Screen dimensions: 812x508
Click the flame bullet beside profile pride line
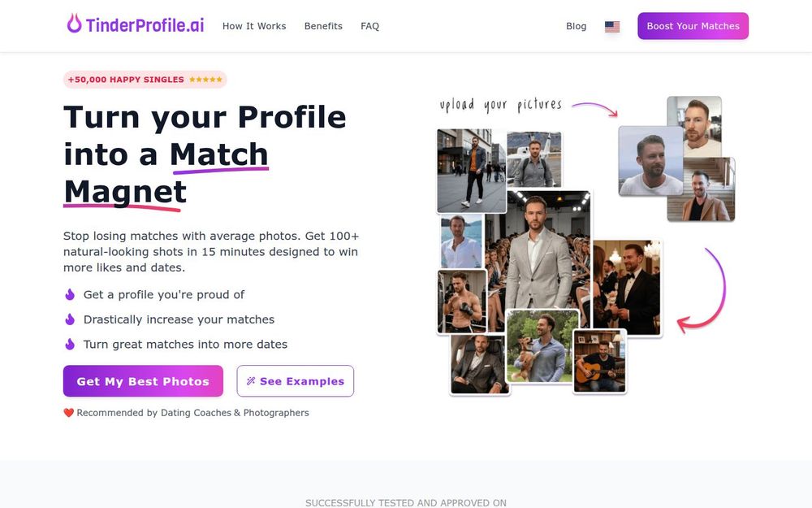pyautogui.click(x=70, y=294)
